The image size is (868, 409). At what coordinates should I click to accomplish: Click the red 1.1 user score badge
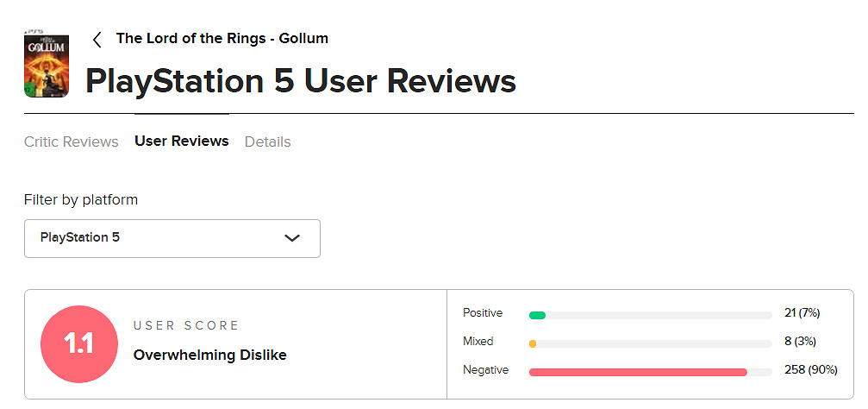tap(78, 344)
